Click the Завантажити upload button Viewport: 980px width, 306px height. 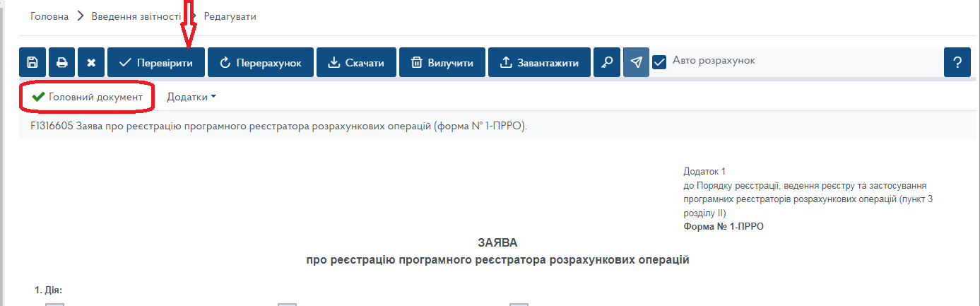(539, 63)
